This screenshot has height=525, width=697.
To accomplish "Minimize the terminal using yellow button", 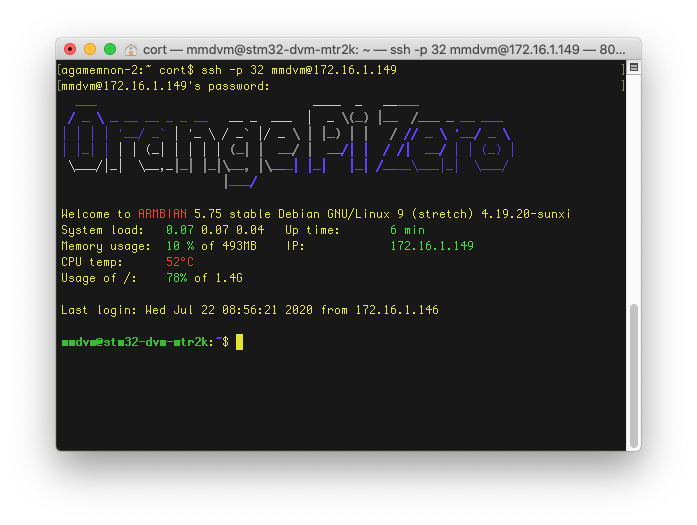I will [x=90, y=49].
